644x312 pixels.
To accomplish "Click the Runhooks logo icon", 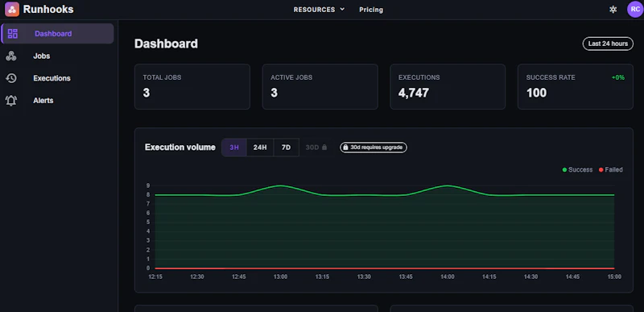I will 12,9.
